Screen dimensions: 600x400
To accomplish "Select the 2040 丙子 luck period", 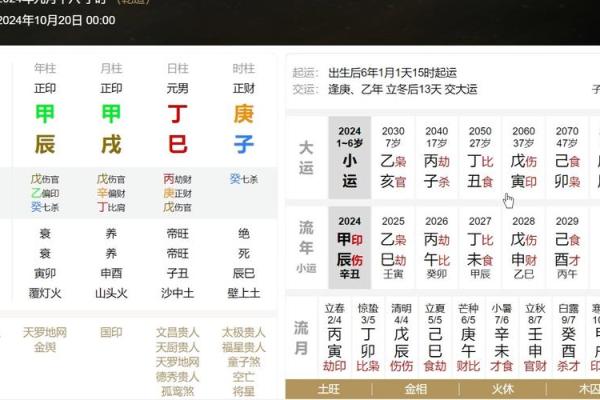I will [437, 157].
